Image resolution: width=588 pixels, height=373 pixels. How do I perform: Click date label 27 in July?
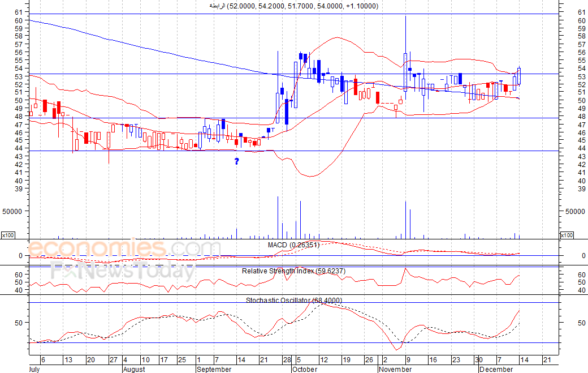click(x=114, y=360)
